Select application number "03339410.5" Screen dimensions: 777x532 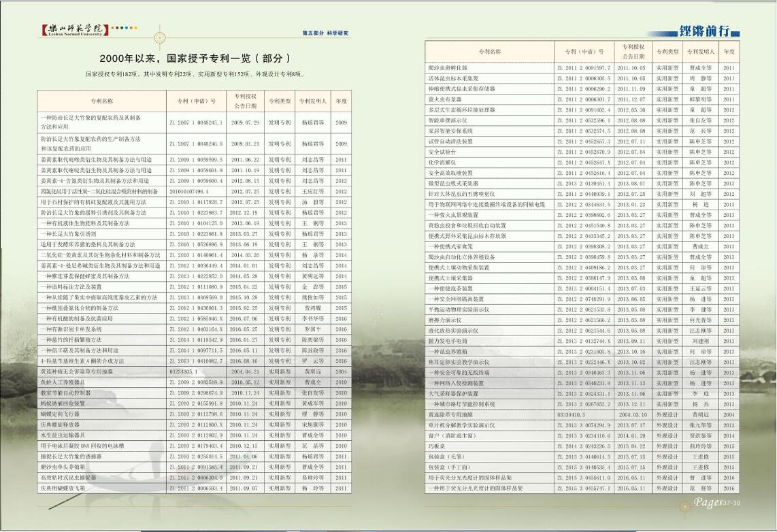point(572,414)
